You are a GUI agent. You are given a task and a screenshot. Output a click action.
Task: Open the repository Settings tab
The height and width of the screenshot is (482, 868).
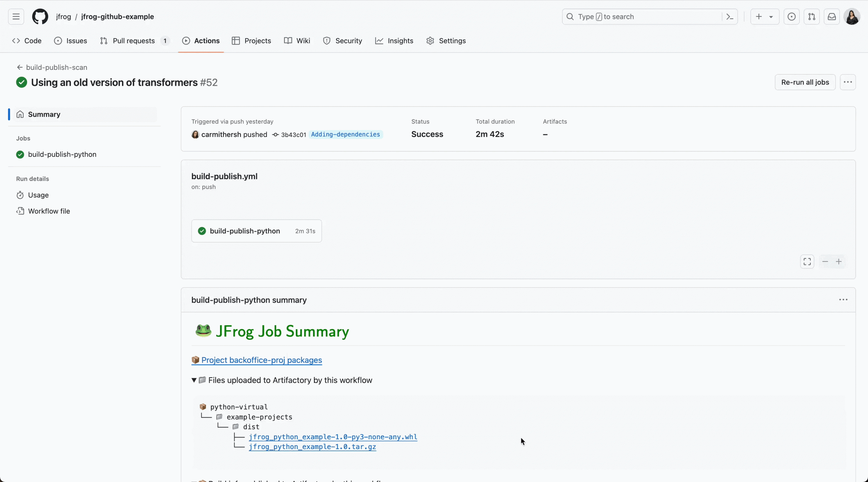click(x=446, y=41)
